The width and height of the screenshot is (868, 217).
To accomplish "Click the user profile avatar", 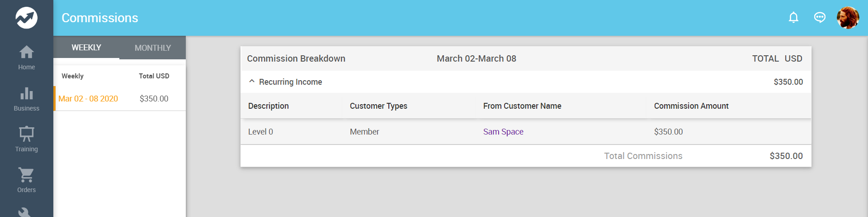I will click(x=848, y=18).
